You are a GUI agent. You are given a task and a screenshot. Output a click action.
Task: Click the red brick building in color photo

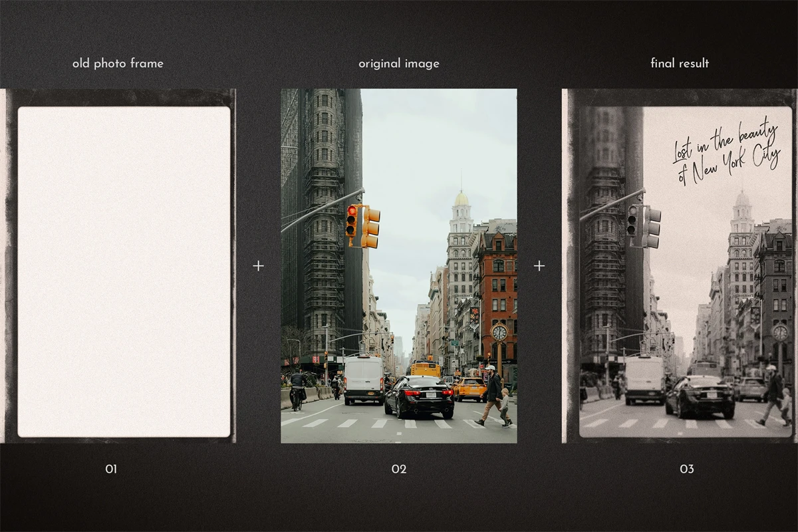496,279
